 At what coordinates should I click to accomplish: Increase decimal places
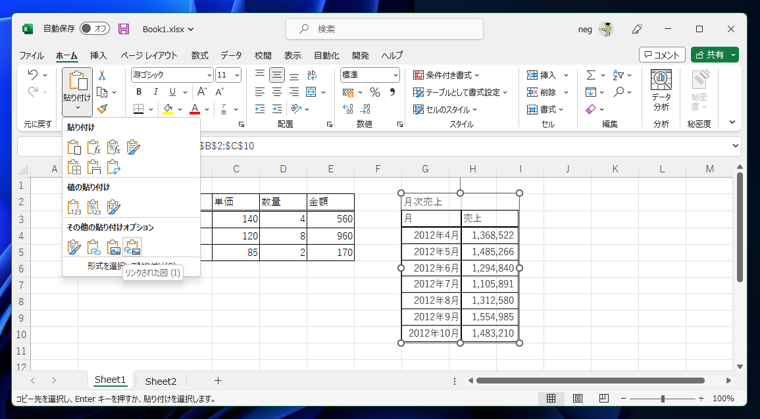[x=348, y=109]
